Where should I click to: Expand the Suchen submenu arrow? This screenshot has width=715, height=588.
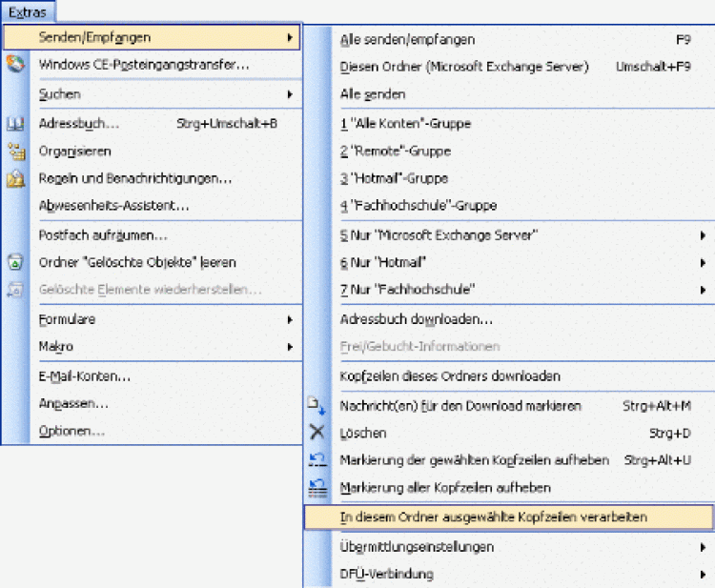pos(290,94)
